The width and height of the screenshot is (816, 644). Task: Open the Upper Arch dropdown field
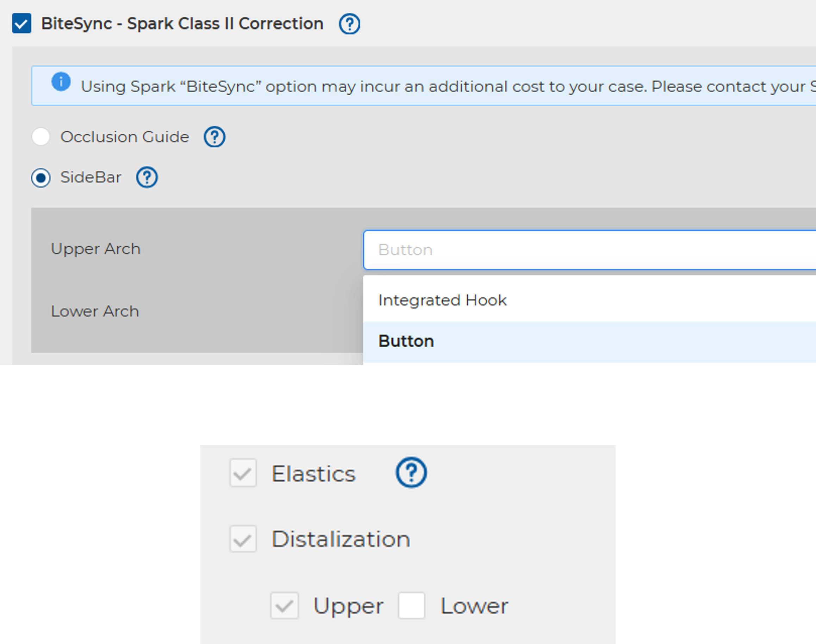pyautogui.click(x=588, y=250)
